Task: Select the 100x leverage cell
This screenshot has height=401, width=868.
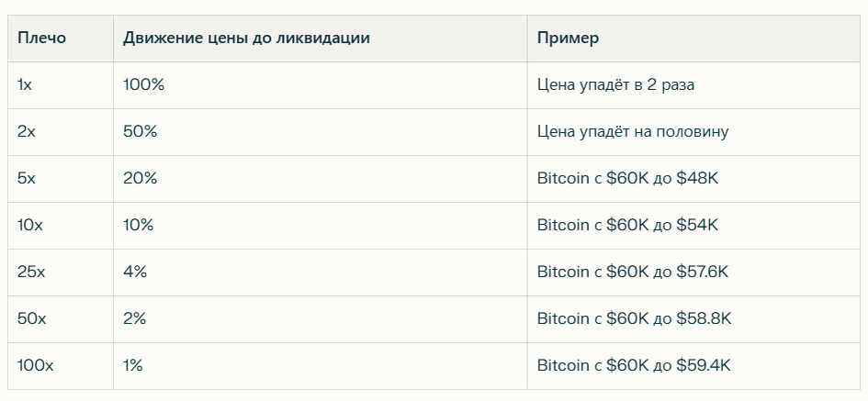Action: pos(61,366)
